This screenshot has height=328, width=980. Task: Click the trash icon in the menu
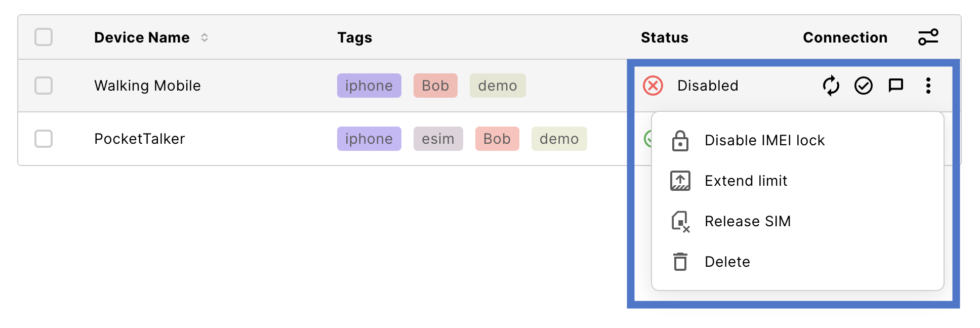pos(680,262)
